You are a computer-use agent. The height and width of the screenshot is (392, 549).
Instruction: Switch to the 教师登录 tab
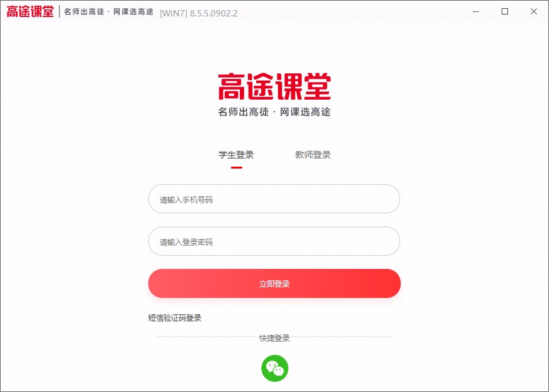[x=313, y=155]
